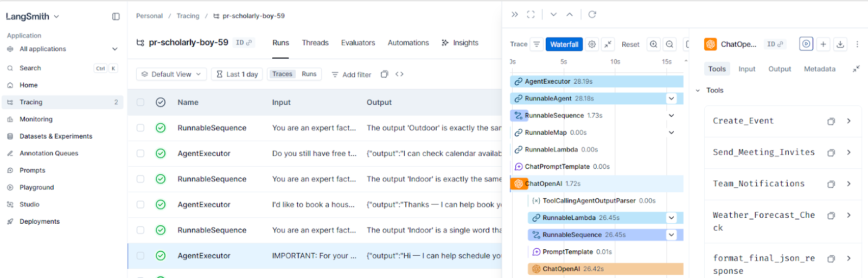Open the Default View dropdown
Viewport: 868px width, 278px height.
[x=171, y=74]
